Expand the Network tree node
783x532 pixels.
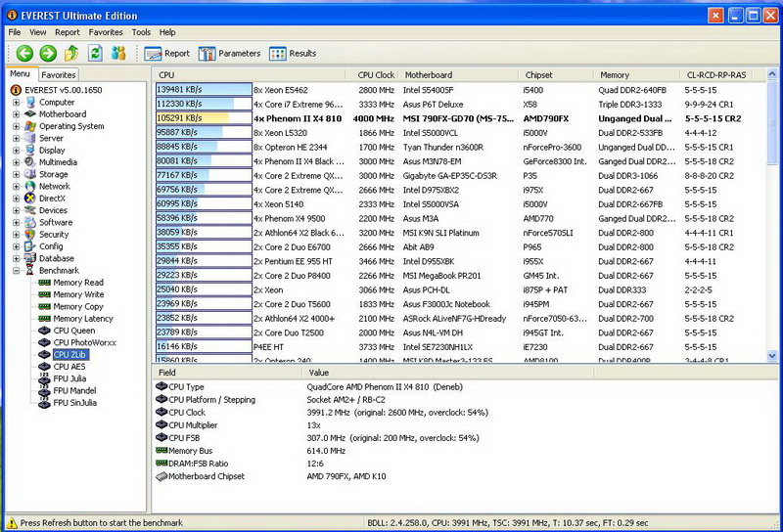click(x=16, y=186)
